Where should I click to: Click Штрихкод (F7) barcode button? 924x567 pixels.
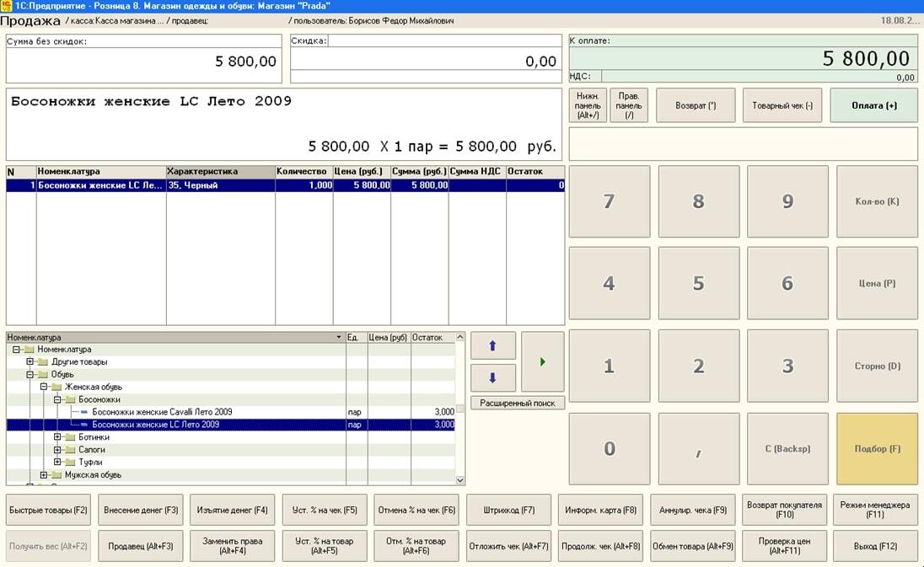coord(508,510)
